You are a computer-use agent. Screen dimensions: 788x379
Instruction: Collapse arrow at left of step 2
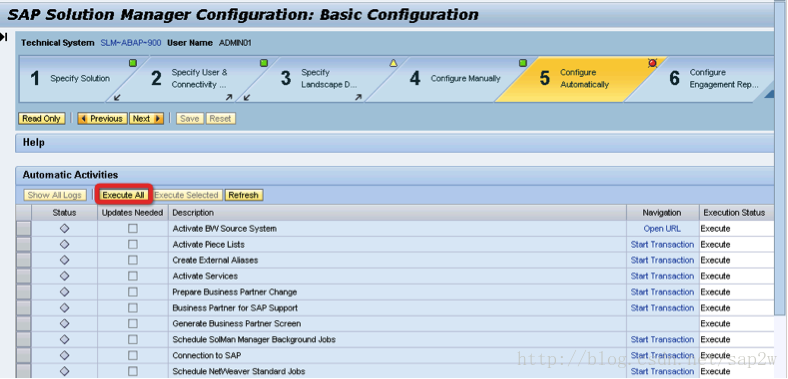click(117, 98)
